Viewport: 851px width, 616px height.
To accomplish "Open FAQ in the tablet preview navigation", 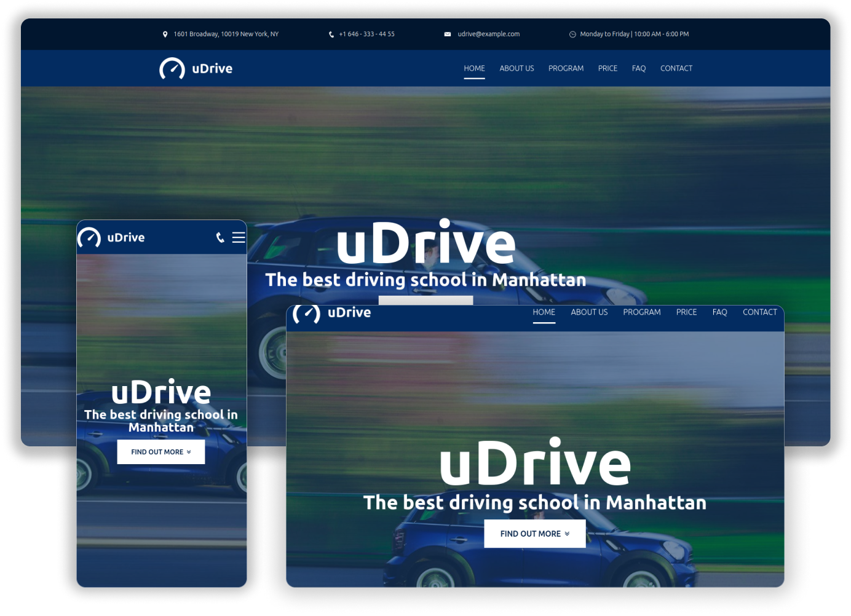I will (719, 312).
